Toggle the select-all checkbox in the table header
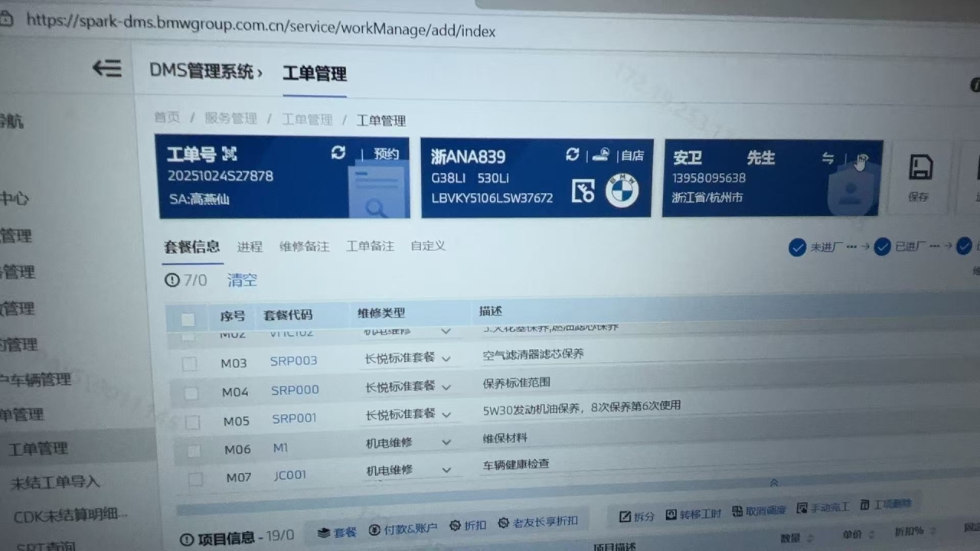Viewport: 980px width, 551px height. [x=188, y=319]
